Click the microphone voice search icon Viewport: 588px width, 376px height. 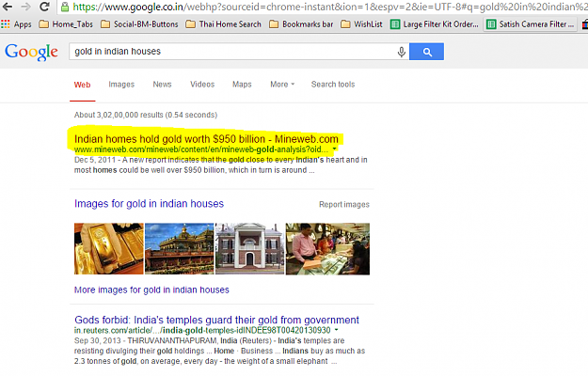401,52
